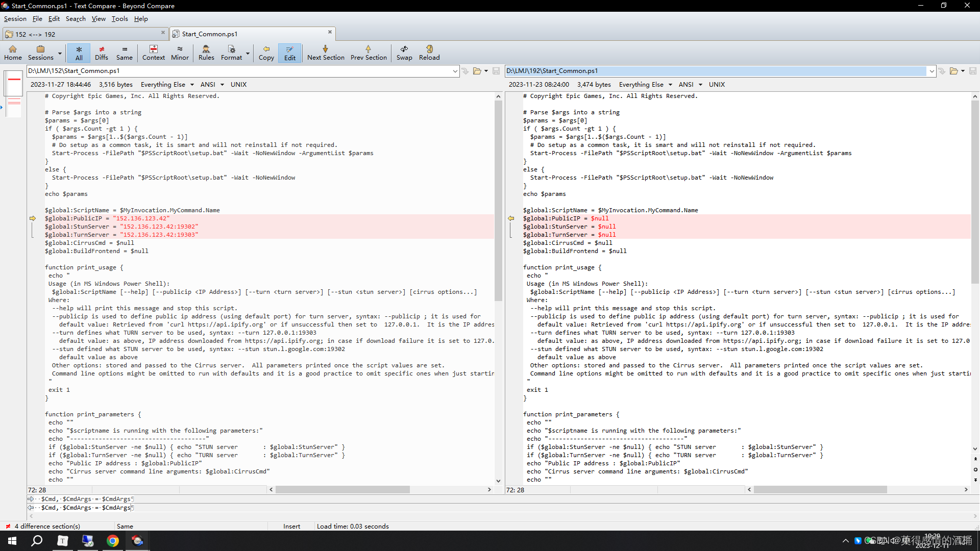Toggle the Diffs display filter
Image resolution: width=980 pixels, height=551 pixels.
[102, 53]
